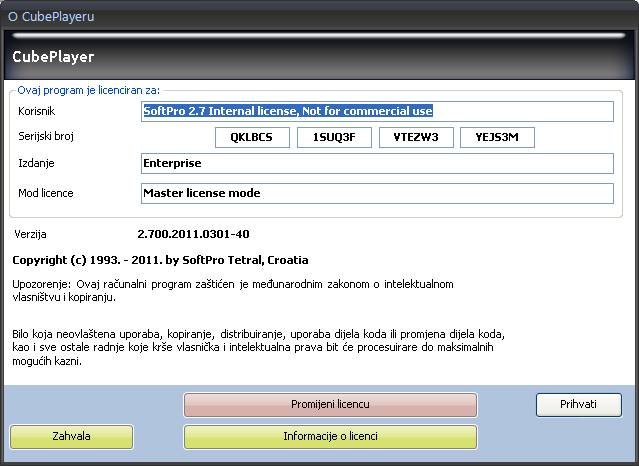The image size is (639, 466).
Task: Click the Promijeni licencu button
Action: (x=330, y=404)
